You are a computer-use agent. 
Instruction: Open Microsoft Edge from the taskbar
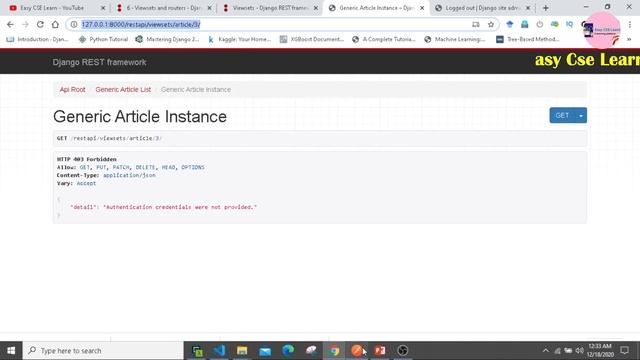288,351
